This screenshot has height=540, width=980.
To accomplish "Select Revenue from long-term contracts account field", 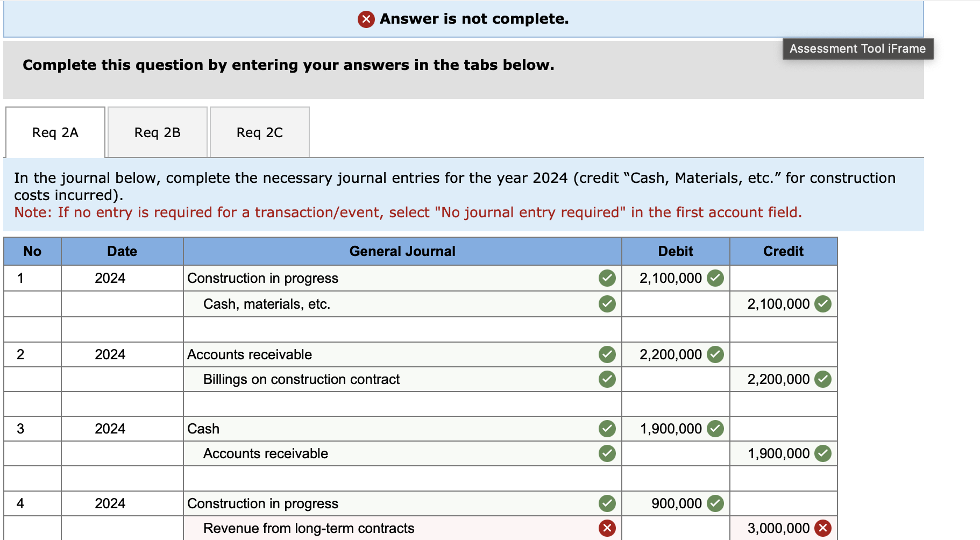I will click(x=402, y=528).
